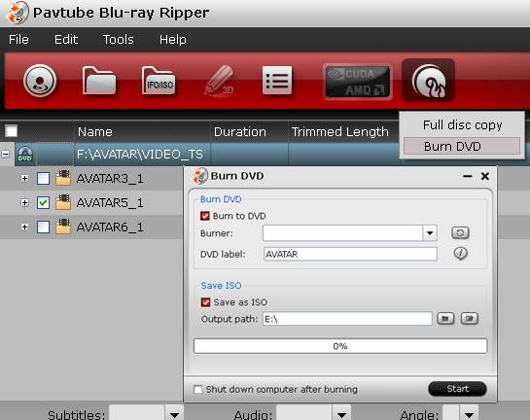530x420 pixels.
Task: Click the DVD label text field
Action: pyautogui.click(x=350, y=254)
